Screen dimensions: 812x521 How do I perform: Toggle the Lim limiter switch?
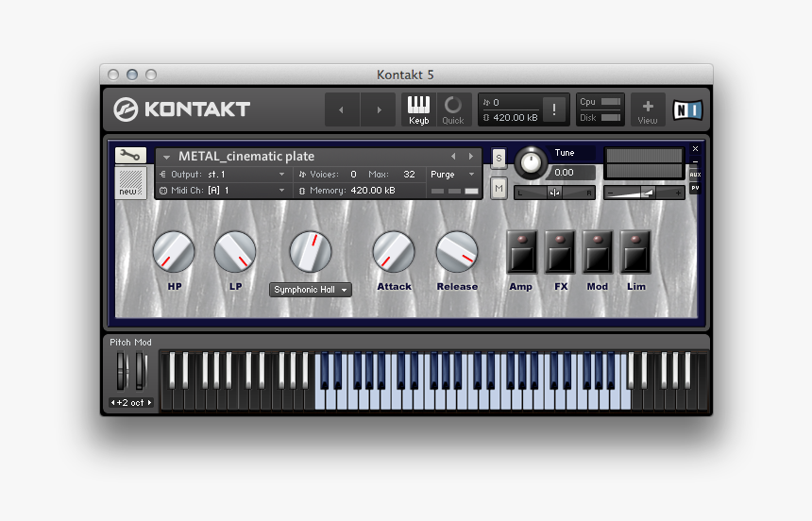[635, 252]
